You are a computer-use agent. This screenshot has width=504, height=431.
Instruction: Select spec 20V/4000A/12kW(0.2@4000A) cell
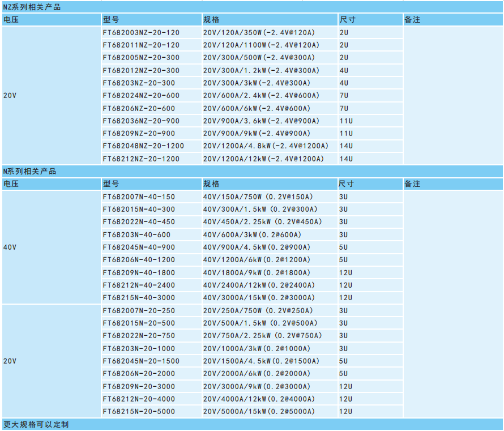(259, 399)
